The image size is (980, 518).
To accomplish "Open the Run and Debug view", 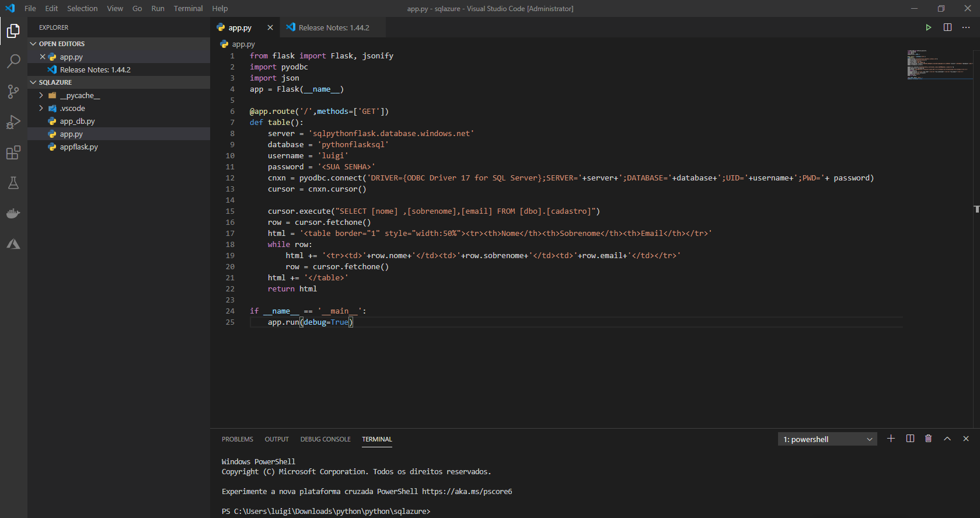I will click(13, 122).
